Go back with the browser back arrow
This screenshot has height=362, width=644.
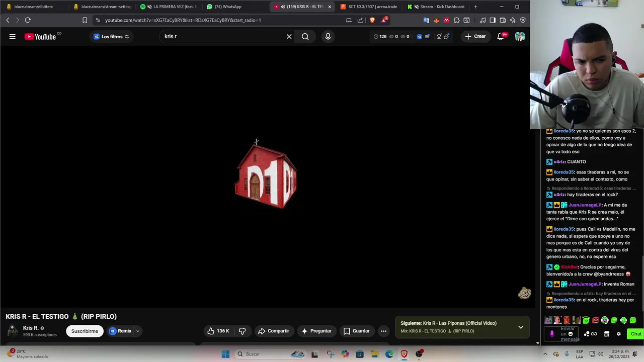8,20
